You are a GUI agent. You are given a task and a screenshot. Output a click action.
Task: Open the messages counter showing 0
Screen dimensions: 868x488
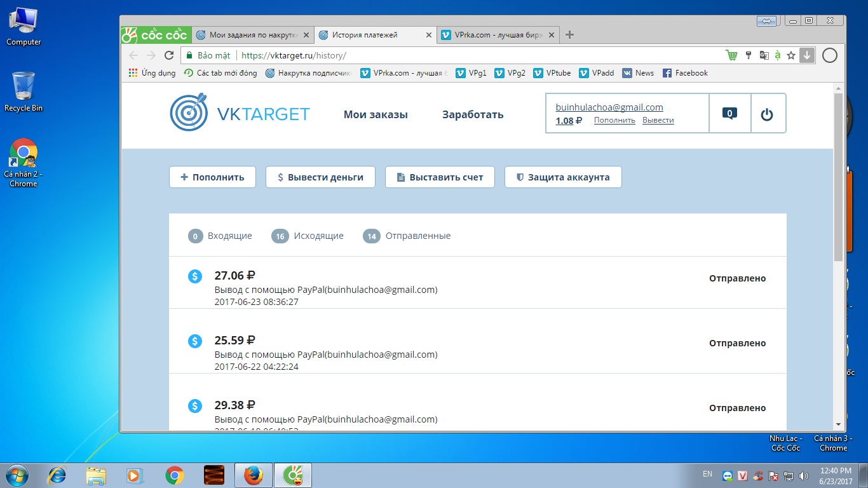tap(730, 114)
